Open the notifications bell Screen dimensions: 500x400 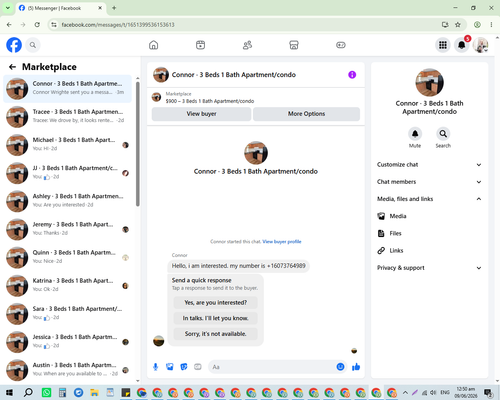(462, 45)
